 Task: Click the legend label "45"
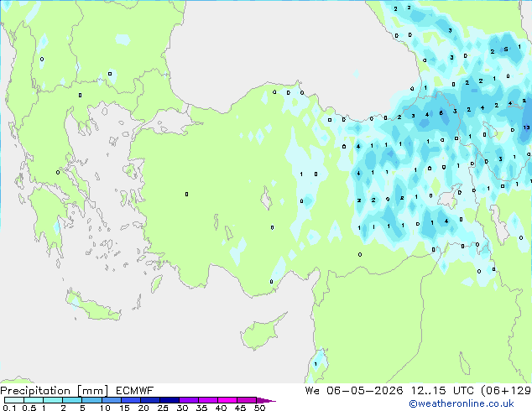click(240, 408)
